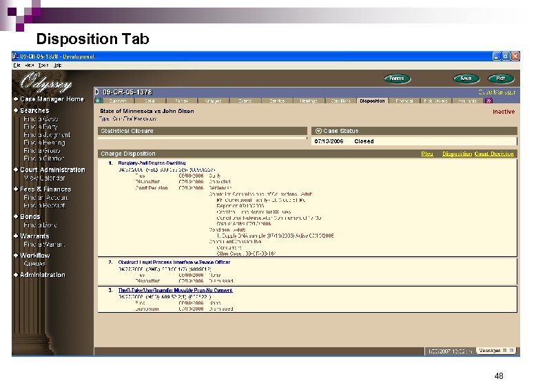Switch to the Summary tab

118,101
